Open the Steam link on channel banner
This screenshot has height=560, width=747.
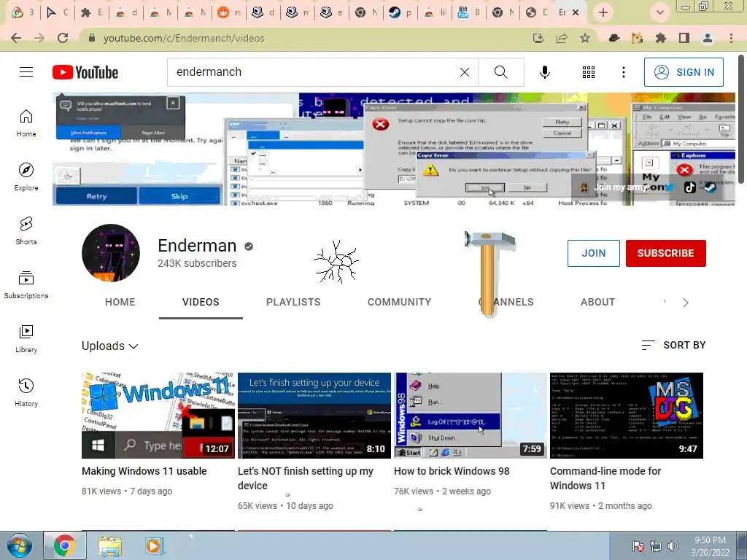pyautogui.click(x=710, y=187)
